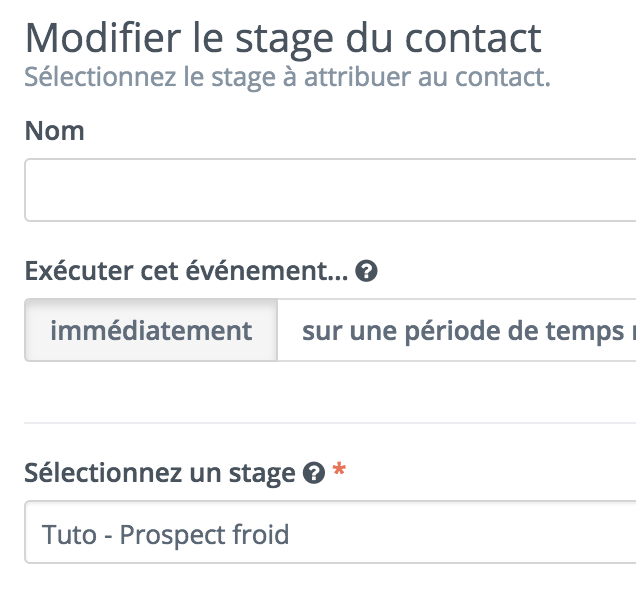636x610 pixels.
Task: Click help icon beside Exécuter cet événement
Action: pos(366,271)
